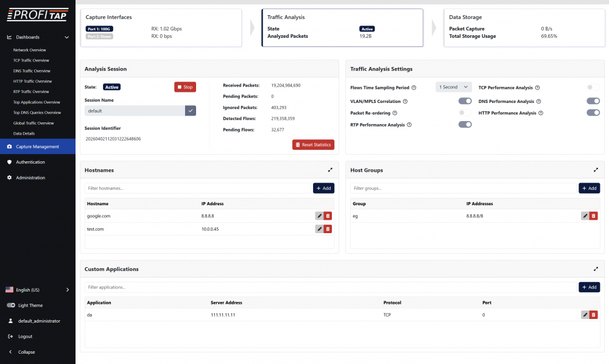609x364 pixels.
Task: Delete the eg host group
Action: coord(594,215)
